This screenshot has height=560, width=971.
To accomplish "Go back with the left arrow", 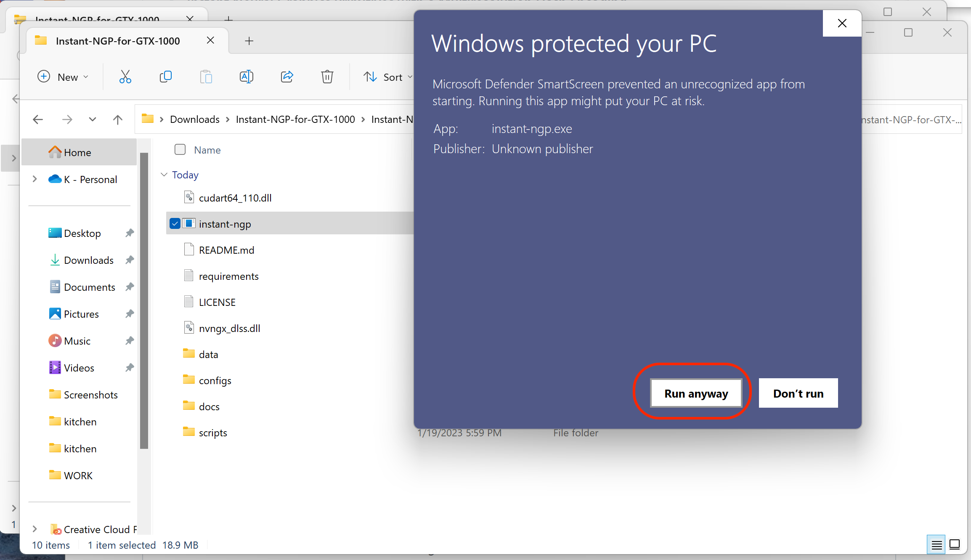I will click(38, 119).
